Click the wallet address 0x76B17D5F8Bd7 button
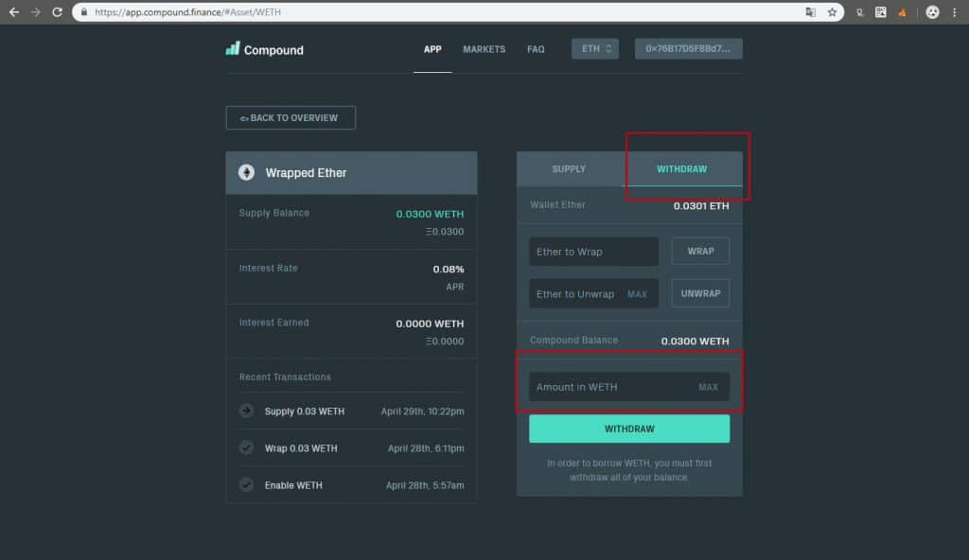 tap(689, 49)
